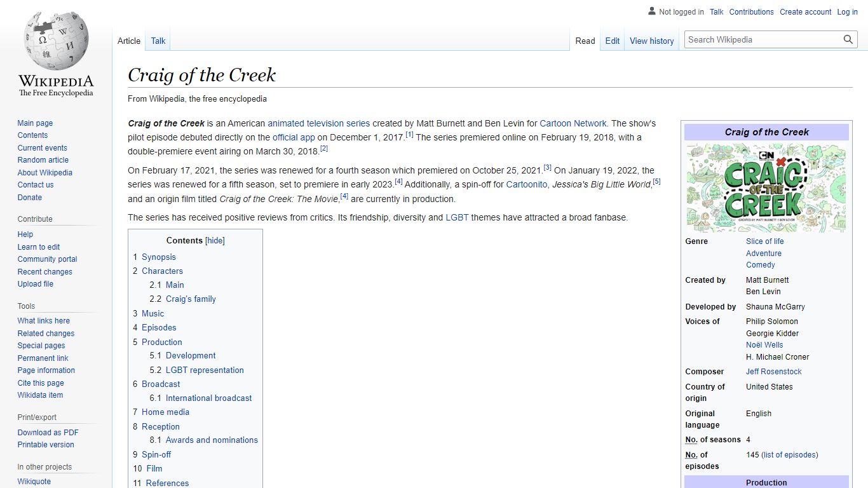Focus the Search Wikipedia input field
This screenshot has width=868, height=488.
[764, 39]
